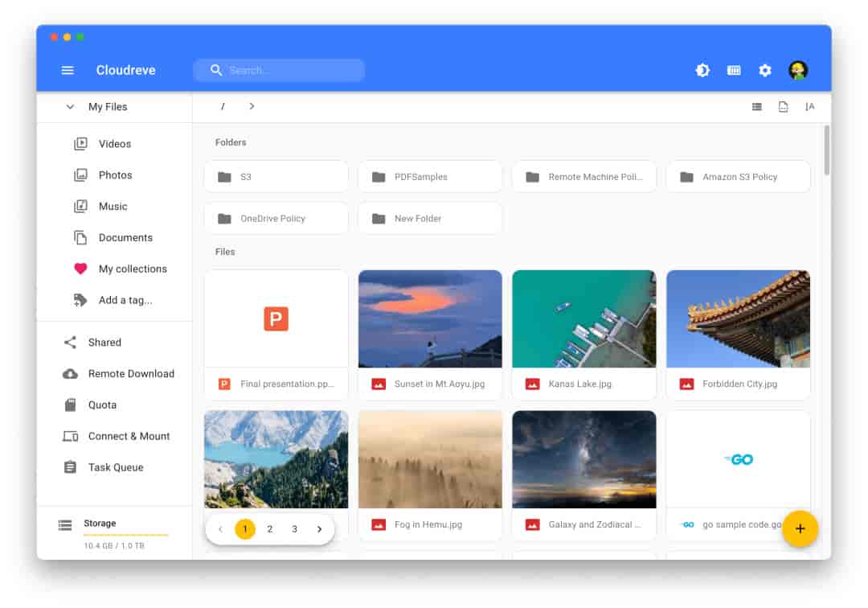Screen dimensions: 868x608
Task: Switch to list view layout
Action: coord(756,107)
